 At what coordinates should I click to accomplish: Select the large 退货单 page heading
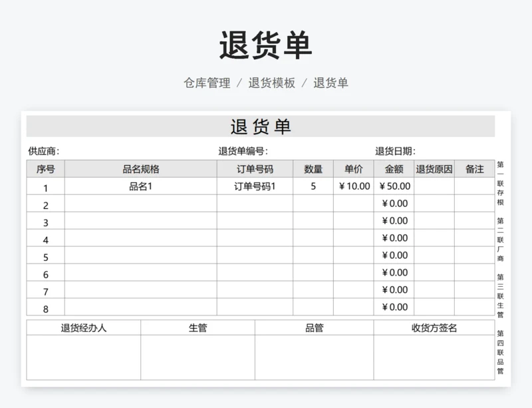pos(265,45)
